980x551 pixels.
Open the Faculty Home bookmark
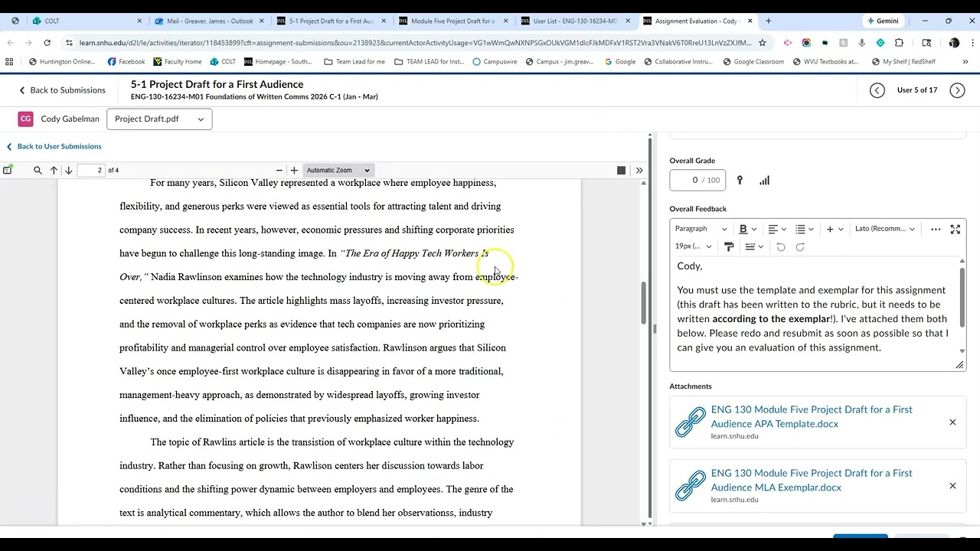177,61
